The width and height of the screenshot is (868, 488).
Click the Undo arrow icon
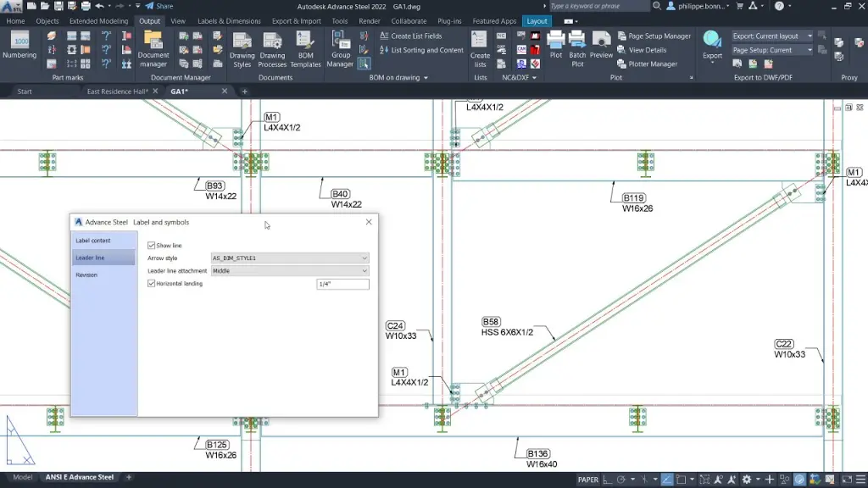pyautogui.click(x=100, y=6)
